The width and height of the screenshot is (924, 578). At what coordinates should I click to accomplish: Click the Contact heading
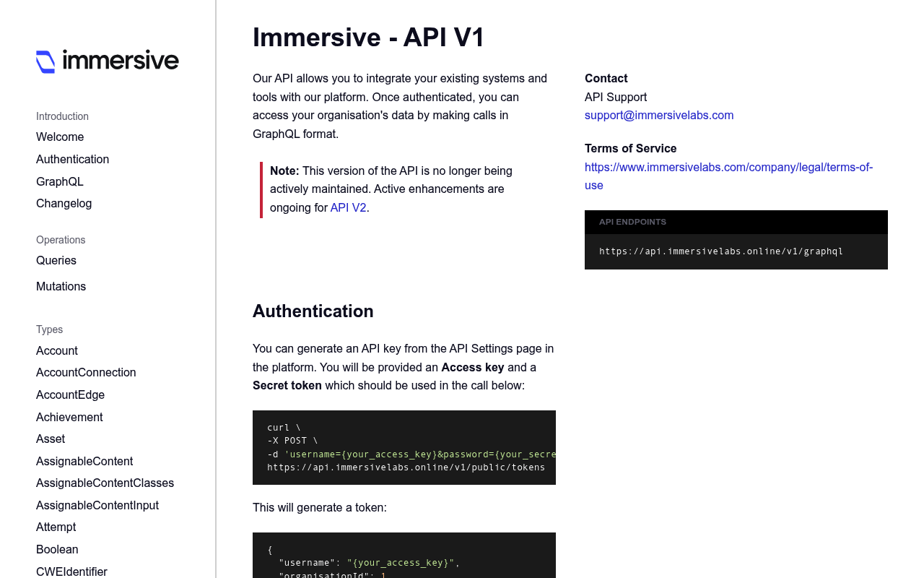click(x=606, y=78)
